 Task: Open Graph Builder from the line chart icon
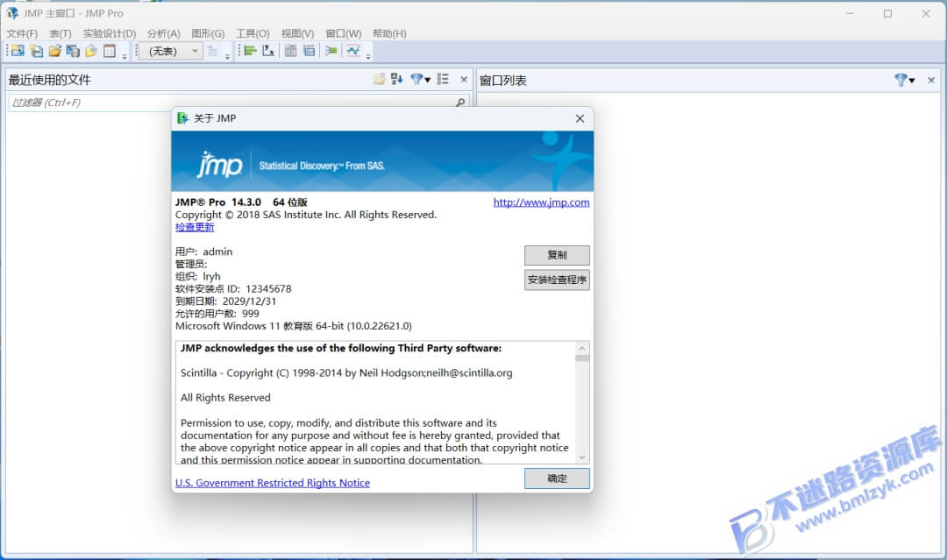(353, 51)
